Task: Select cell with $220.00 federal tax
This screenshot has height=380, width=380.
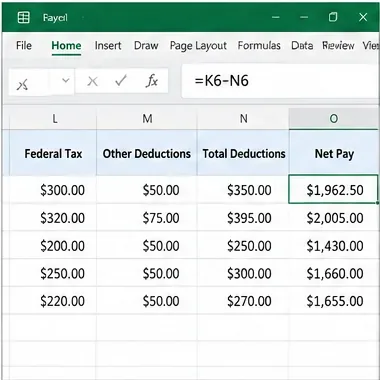Action: tap(53, 301)
